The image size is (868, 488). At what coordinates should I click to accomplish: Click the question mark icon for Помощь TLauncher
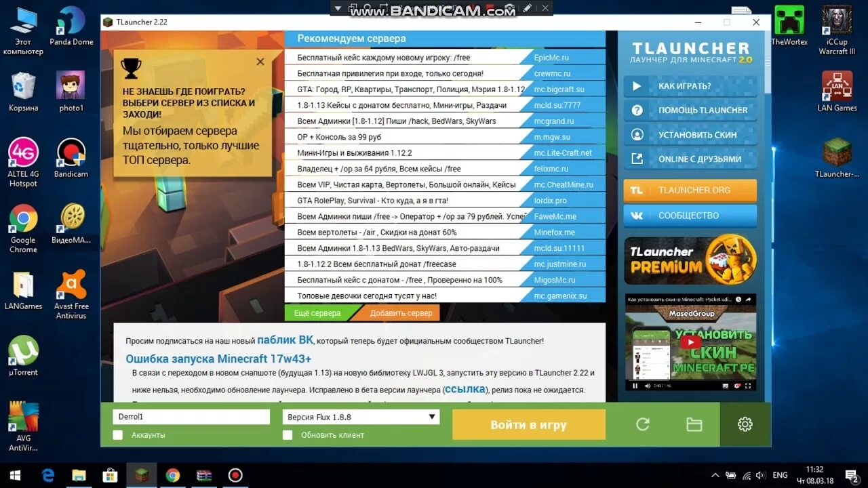[637, 110]
